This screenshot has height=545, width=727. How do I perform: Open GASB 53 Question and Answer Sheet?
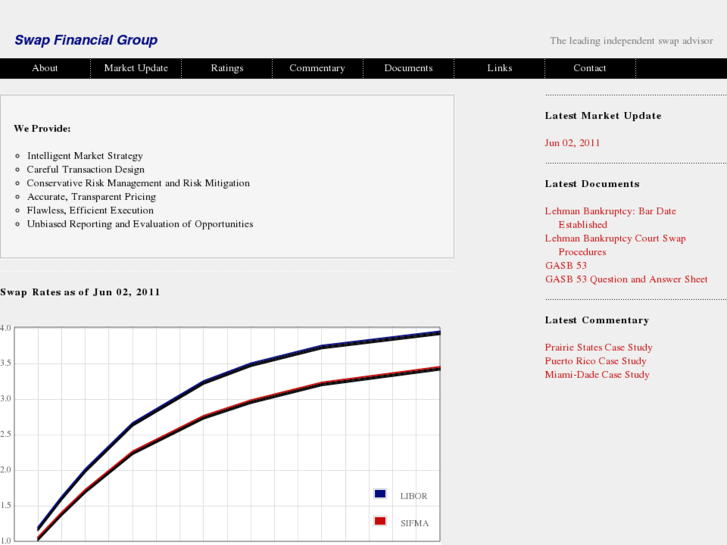626,279
